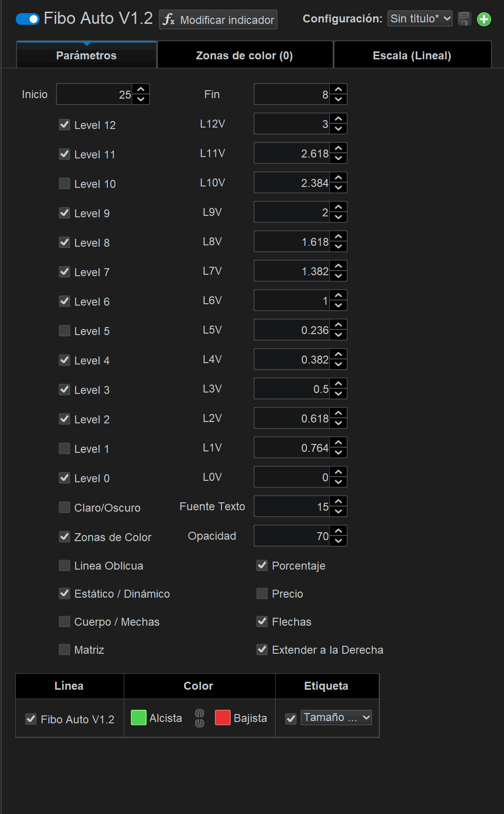The image size is (504, 814).
Task: Open the Configuración dropdown Sin título
Action: pyautogui.click(x=419, y=19)
